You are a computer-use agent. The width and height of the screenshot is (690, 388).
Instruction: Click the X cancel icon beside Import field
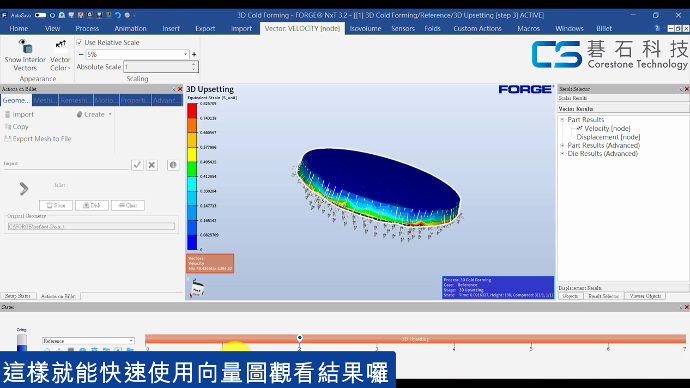point(152,165)
